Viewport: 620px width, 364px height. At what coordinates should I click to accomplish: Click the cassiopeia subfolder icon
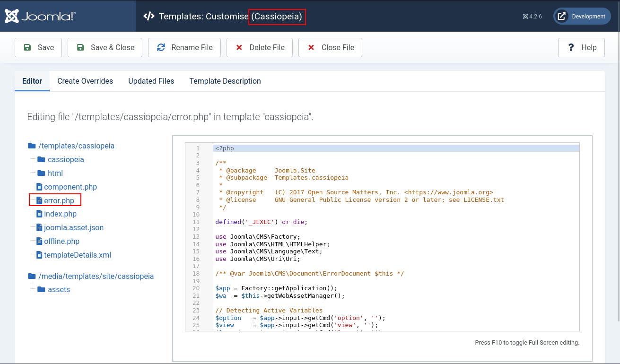pyautogui.click(x=41, y=159)
